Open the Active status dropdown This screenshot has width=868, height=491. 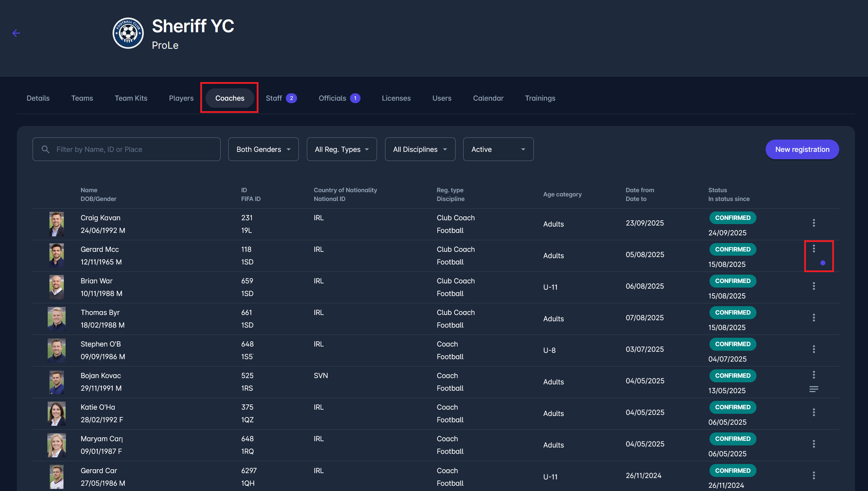click(498, 149)
